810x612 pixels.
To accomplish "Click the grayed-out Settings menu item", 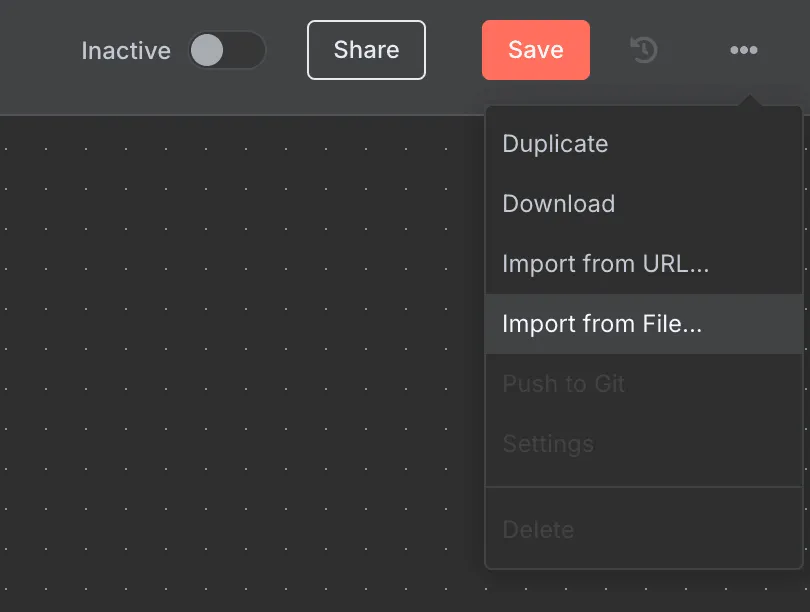I will coord(548,444).
